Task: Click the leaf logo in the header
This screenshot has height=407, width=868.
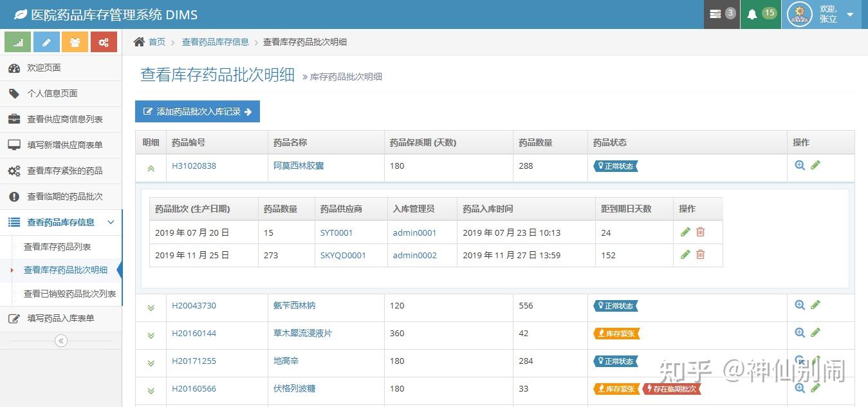Action: [x=21, y=14]
